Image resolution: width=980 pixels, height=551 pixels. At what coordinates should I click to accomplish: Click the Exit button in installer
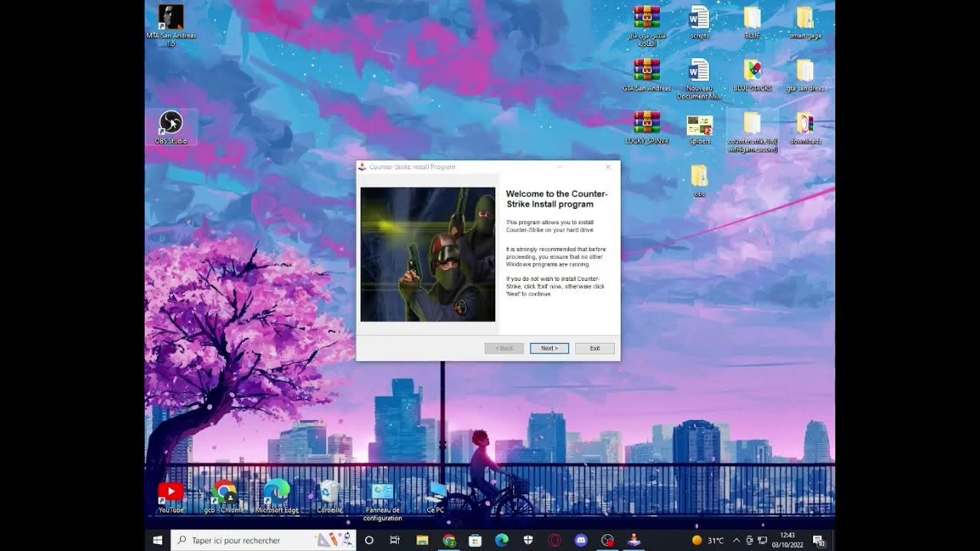(595, 348)
